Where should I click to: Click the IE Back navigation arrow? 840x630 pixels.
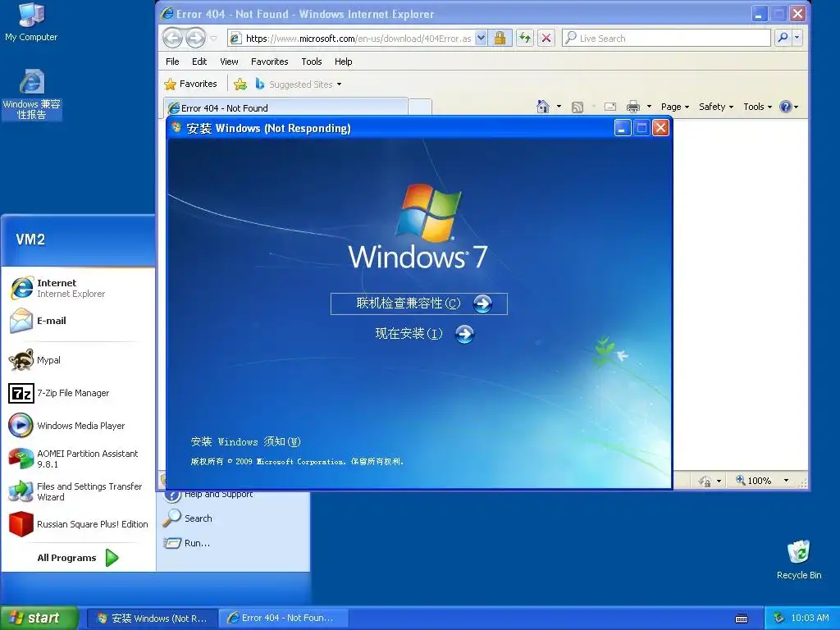click(172, 38)
